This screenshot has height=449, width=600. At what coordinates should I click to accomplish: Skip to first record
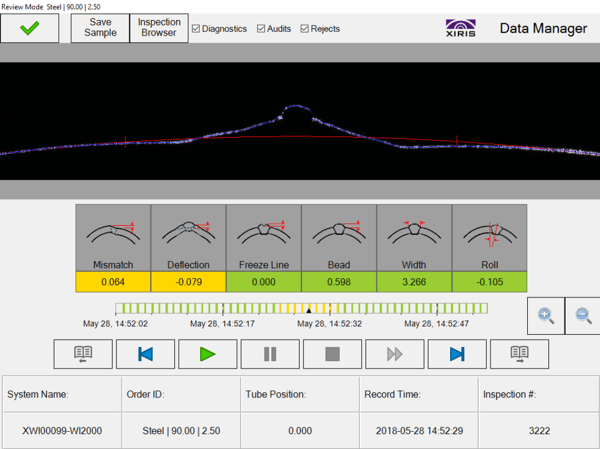(145, 354)
